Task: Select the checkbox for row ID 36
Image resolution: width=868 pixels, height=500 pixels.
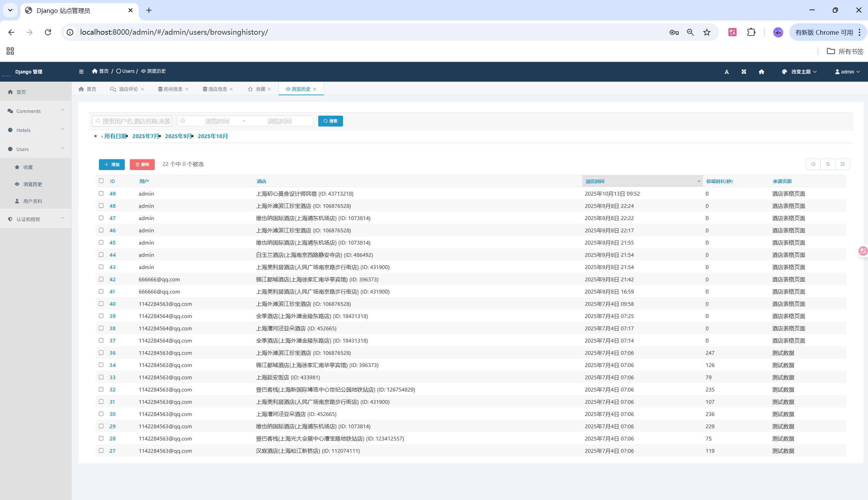Action: pos(101,353)
